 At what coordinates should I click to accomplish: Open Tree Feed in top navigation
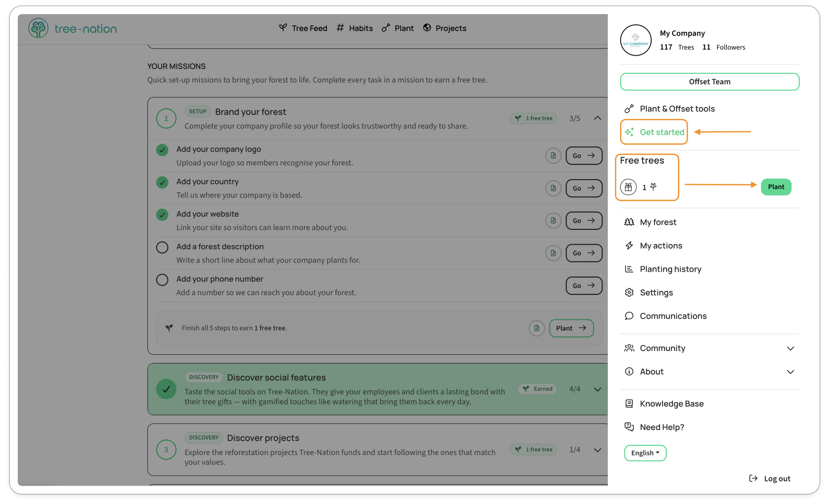click(303, 28)
